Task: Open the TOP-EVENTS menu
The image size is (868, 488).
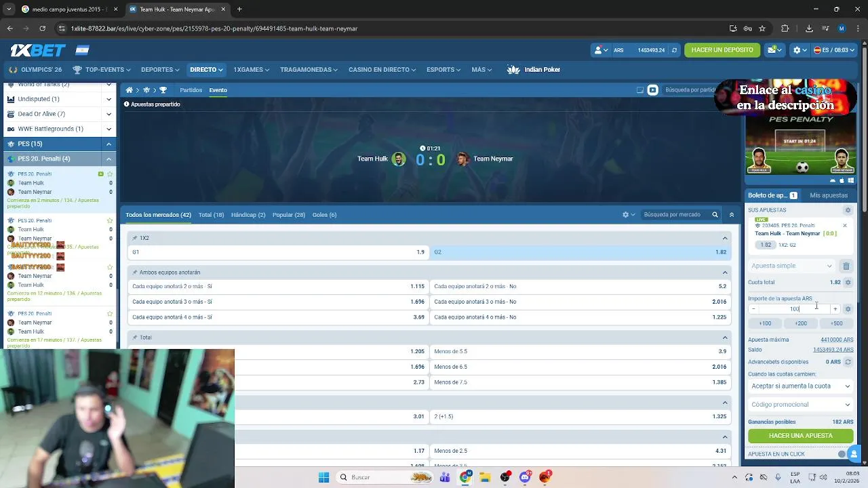Action: click(x=102, y=70)
